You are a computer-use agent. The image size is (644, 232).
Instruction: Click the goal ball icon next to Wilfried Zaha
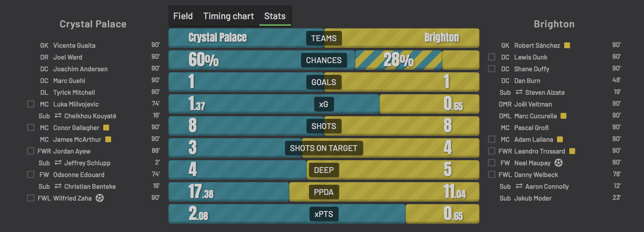pyautogui.click(x=100, y=198)
